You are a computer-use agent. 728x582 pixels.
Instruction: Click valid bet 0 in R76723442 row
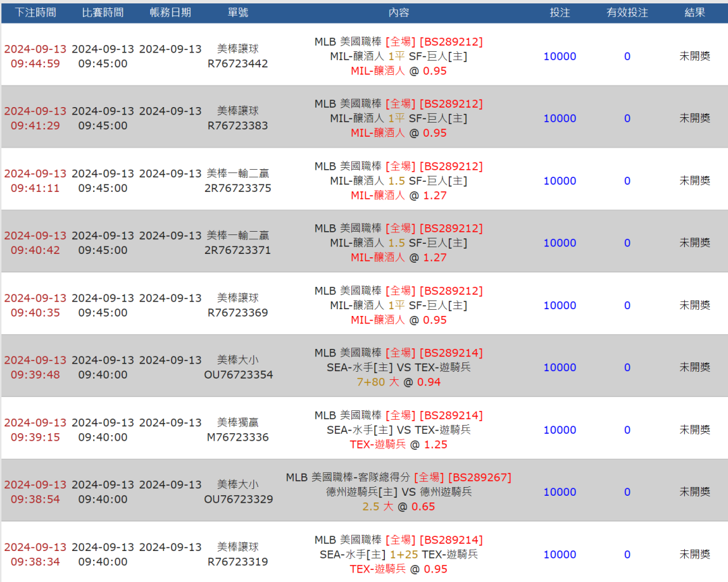[x=628, y=57]
